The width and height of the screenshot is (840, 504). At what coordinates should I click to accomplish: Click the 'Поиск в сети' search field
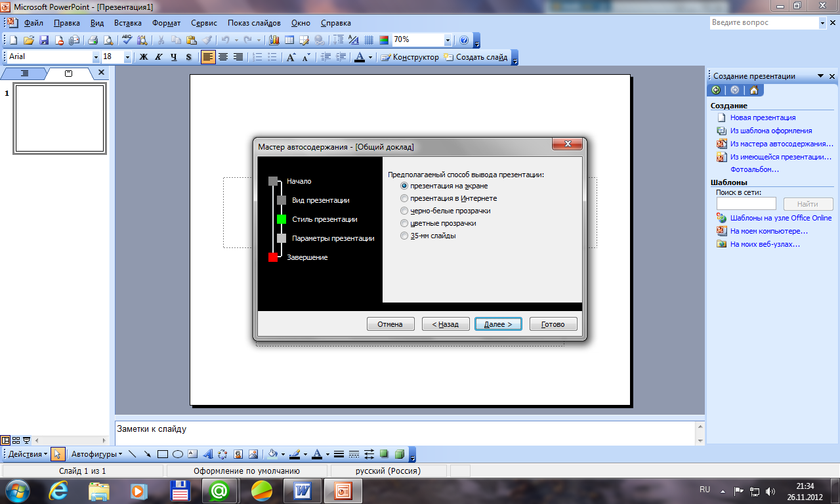coord(746,204)
